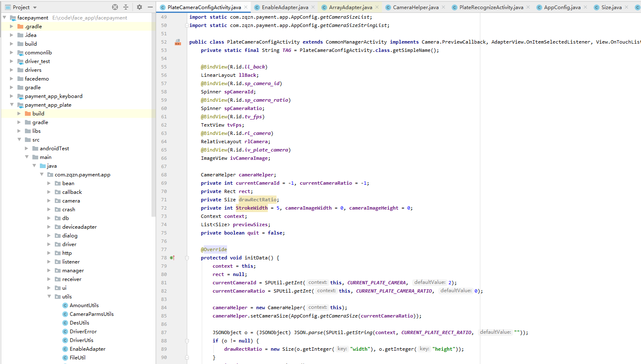641x364 pixels.
Task: Select the libs folder
Action: click(x=37, y=131)
